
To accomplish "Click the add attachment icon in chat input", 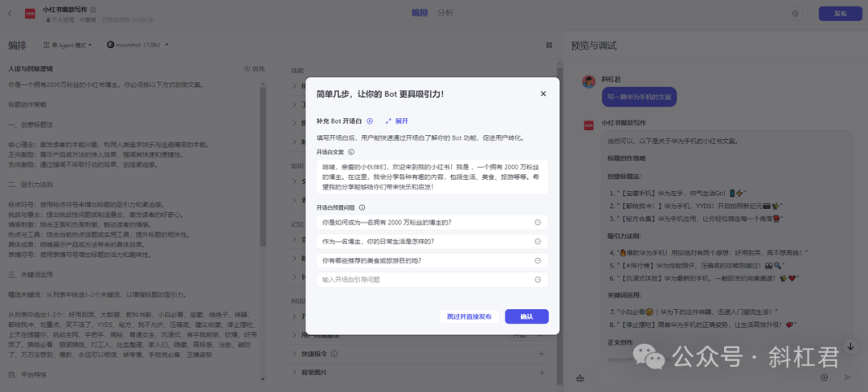I will [x=825, y=378].
